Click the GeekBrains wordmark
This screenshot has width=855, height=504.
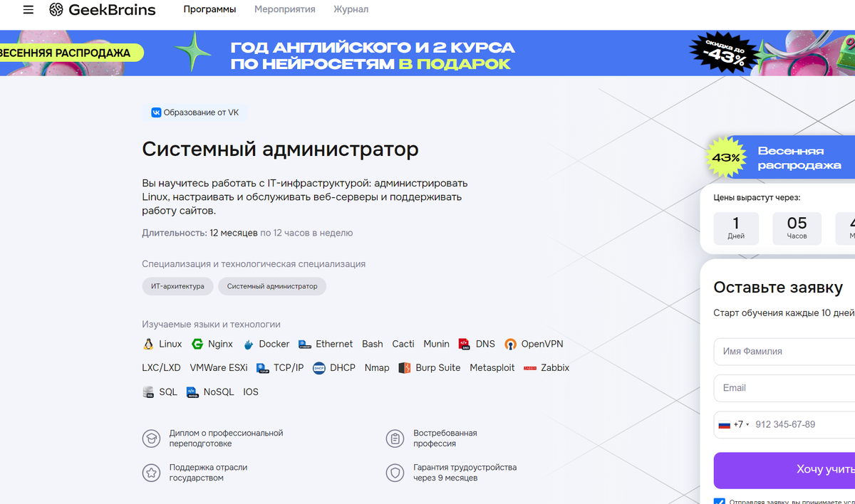pos(112,10)
